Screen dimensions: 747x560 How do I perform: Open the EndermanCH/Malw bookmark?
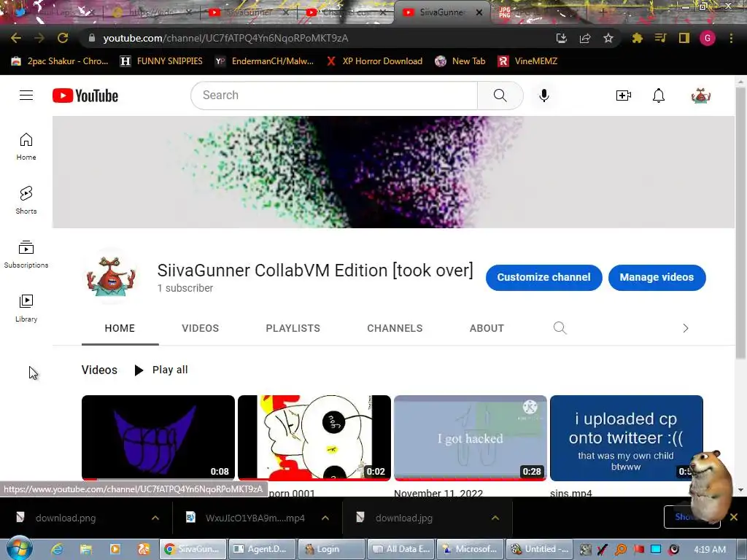(264, 61)
